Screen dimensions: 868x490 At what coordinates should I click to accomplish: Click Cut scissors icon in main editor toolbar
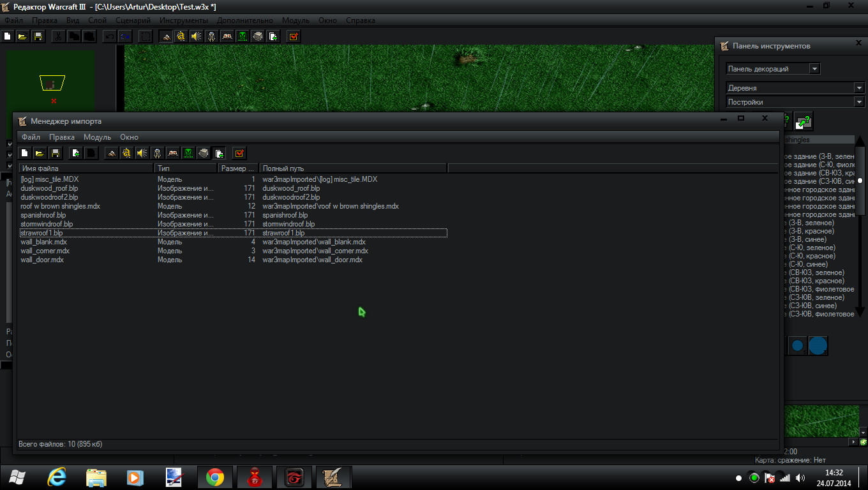point(58,36)
